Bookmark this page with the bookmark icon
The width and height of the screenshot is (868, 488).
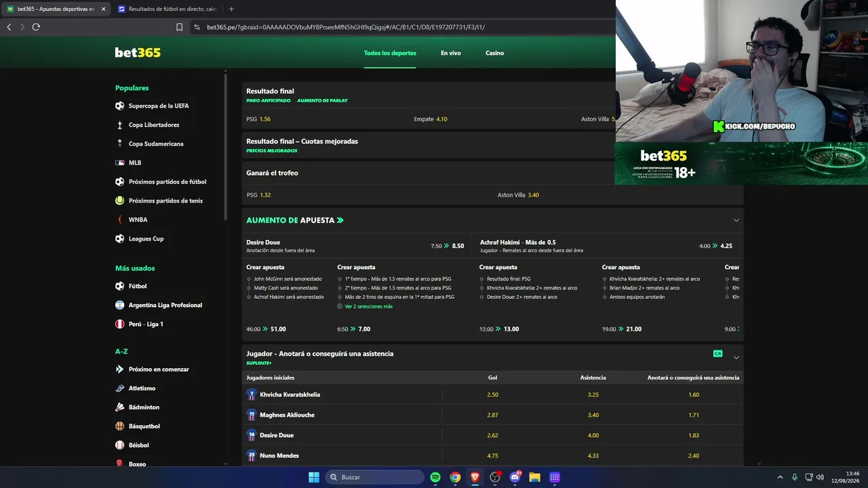pos(179,27)
